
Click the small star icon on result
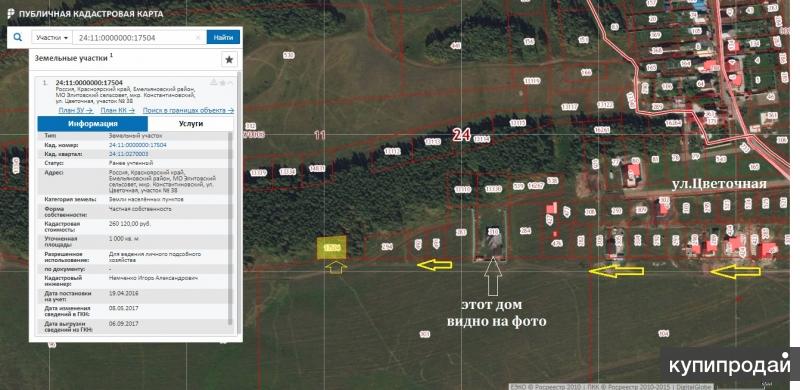coord(222,82)
